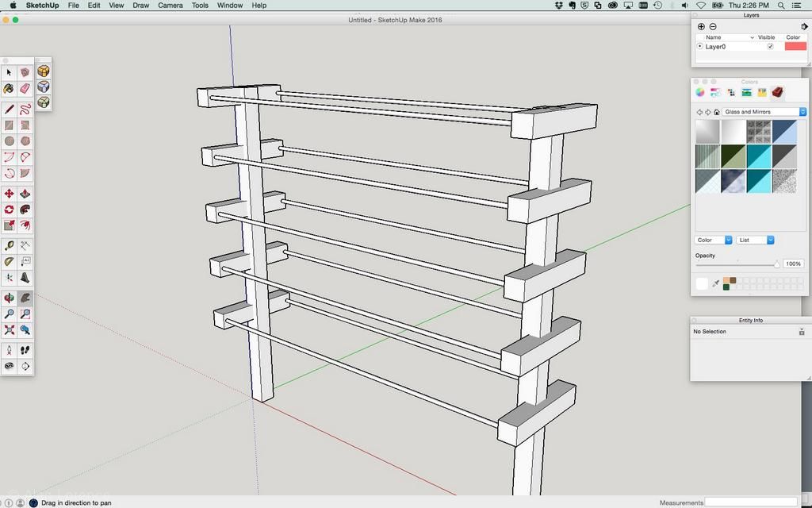Open the Camera menu
This screenshot has height=508, width=812.
tap(170, 6)
